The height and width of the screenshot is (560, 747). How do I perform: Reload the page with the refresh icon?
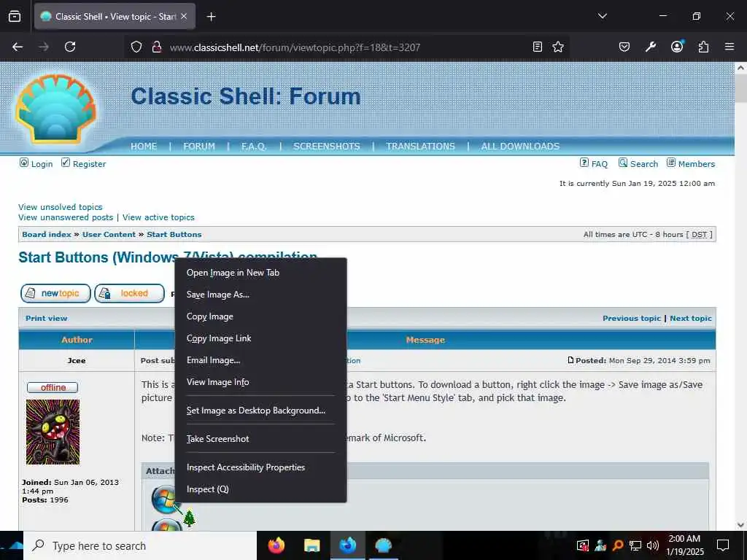pos(70,47)
